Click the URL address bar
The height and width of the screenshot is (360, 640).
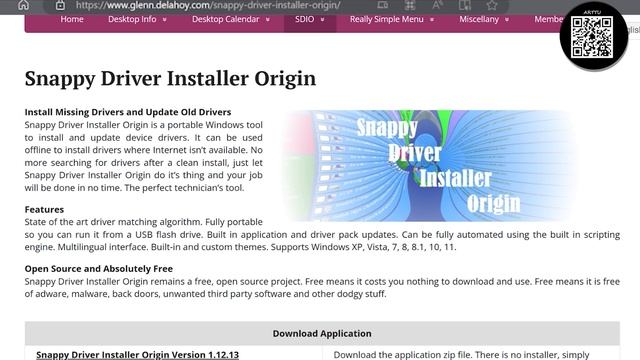tap(208, 5)
